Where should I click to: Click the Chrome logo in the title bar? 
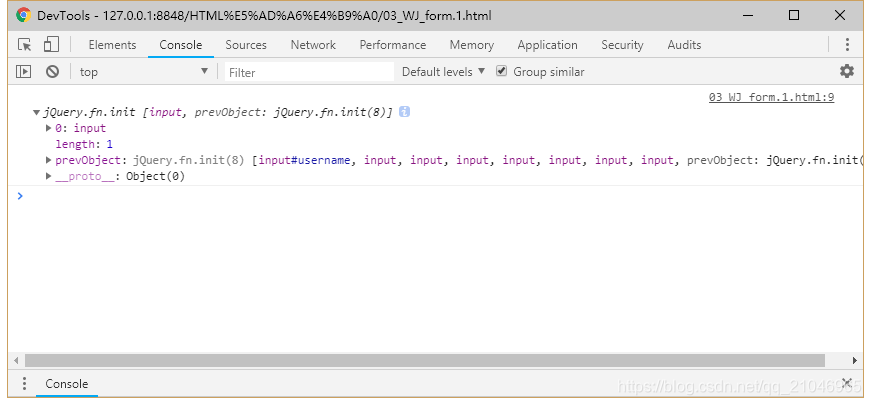coord(23,16)
